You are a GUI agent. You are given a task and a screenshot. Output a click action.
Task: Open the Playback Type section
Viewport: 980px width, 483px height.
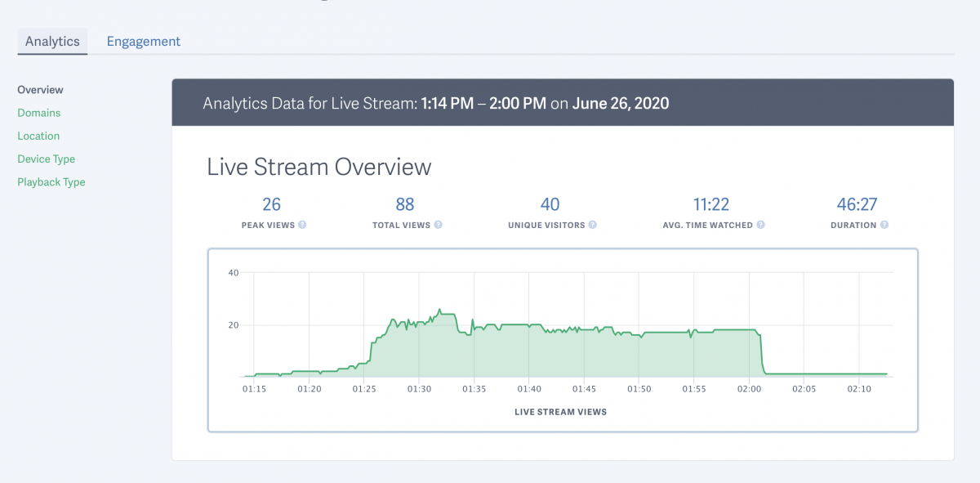click(51, 181)
